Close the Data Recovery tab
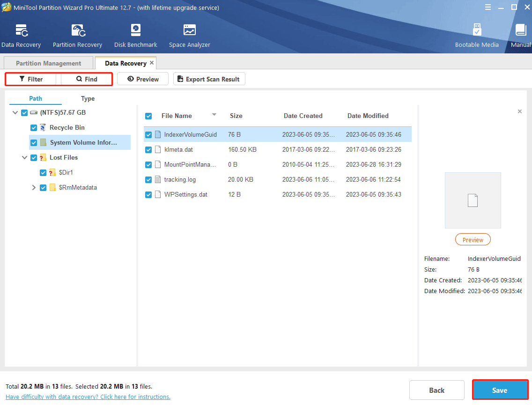The width and height of the screenshot is (532, 405). 152,63
